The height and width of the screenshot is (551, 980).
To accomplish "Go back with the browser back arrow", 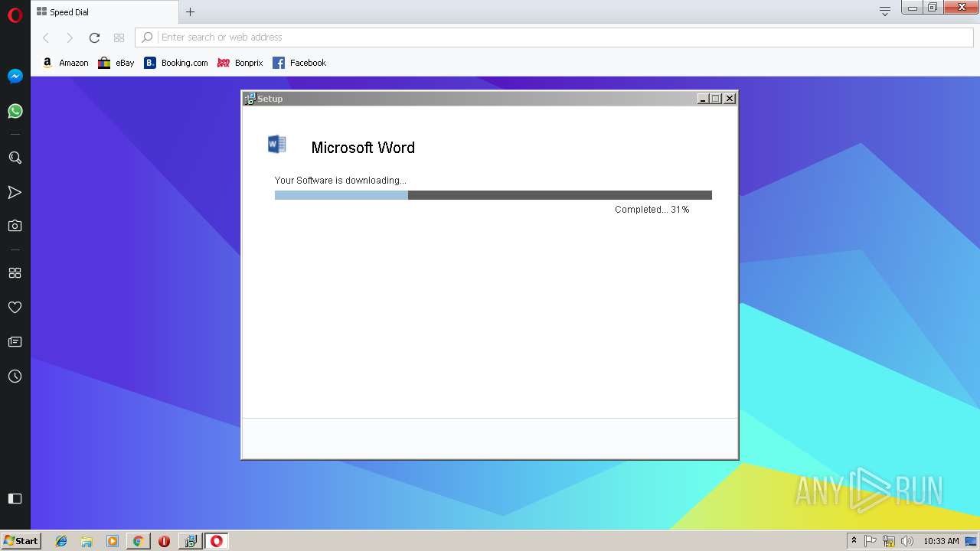I will [46, 37].
